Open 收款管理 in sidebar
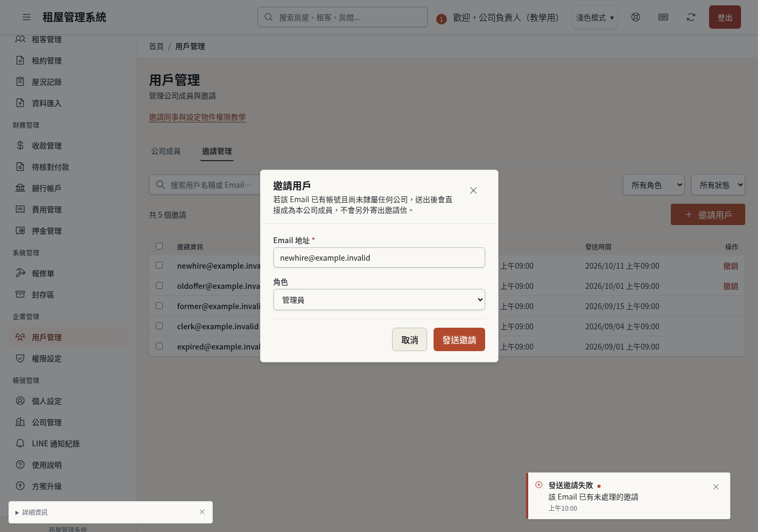 (68, 146)
